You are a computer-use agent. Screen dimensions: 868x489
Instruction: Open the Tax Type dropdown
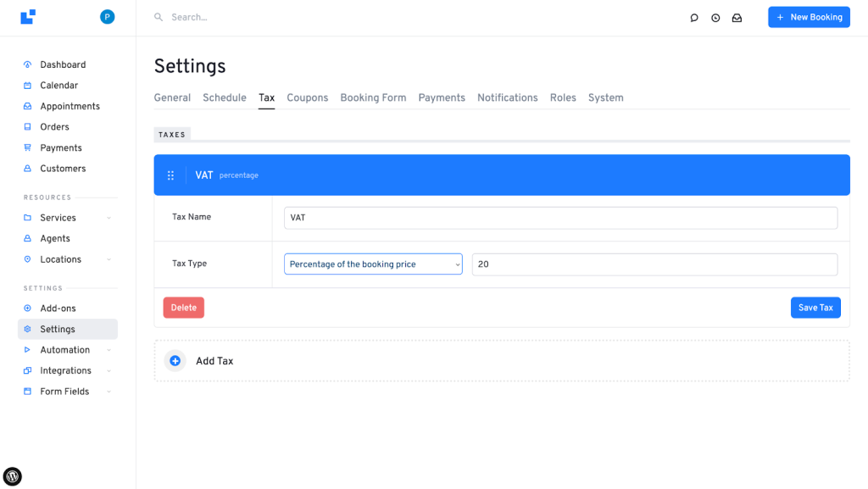373,264
